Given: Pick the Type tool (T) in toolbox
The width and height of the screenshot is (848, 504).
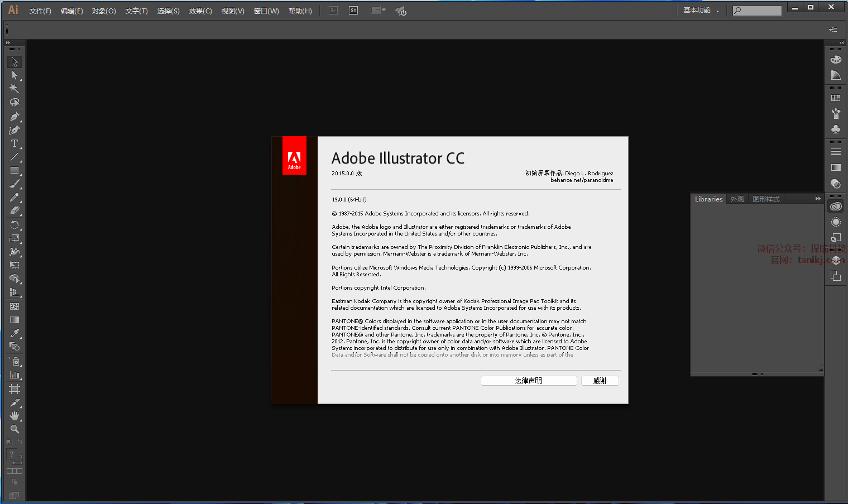Looking at the screenshot, I should [15, 144].
